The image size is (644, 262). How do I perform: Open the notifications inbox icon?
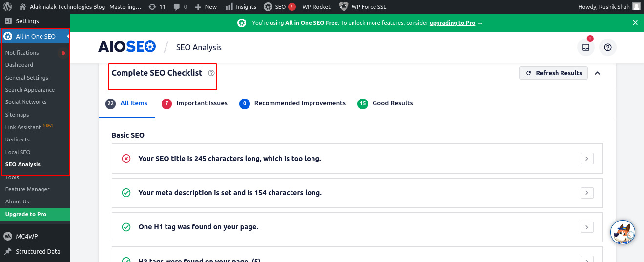click(x=586, y=47)
